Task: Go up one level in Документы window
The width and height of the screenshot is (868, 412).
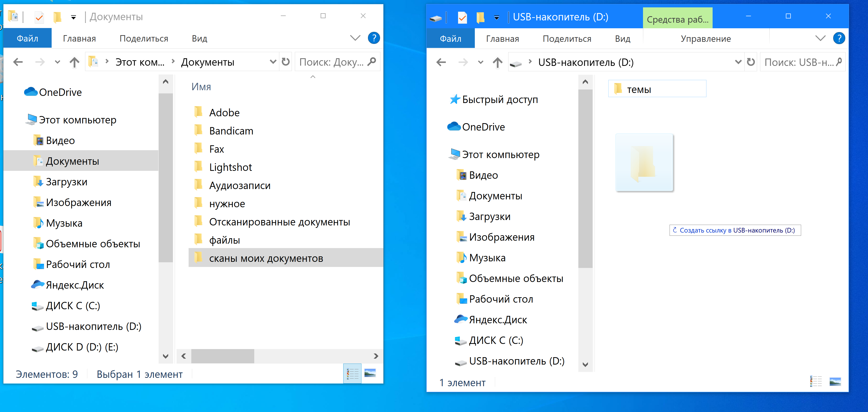Action: 75,62
